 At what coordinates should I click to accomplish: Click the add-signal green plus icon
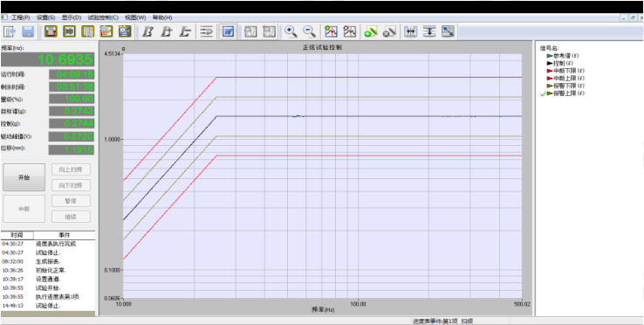pos(371,31)
